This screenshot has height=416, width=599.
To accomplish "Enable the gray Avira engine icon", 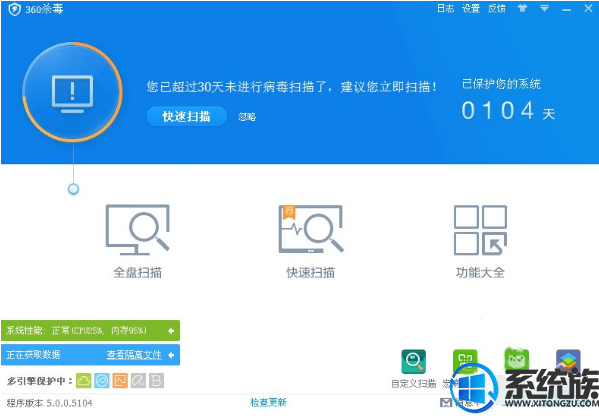I will coord(138,381).
